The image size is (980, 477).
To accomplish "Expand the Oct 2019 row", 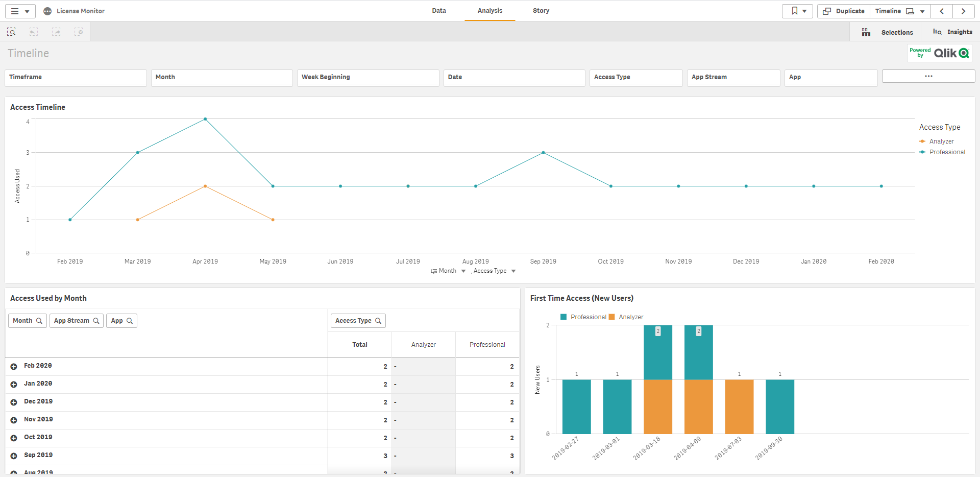I will [x=14, y=438].
